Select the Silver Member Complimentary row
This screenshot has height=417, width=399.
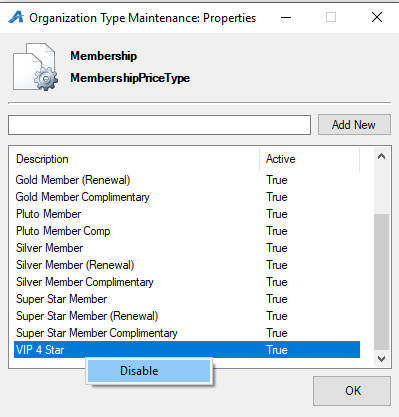coord(187,282)
